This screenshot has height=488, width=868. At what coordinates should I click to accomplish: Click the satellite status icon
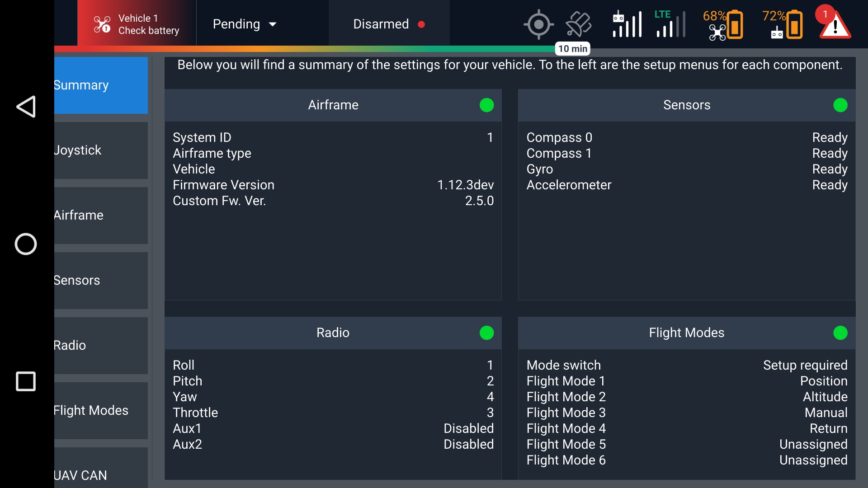tap(578, 24)
